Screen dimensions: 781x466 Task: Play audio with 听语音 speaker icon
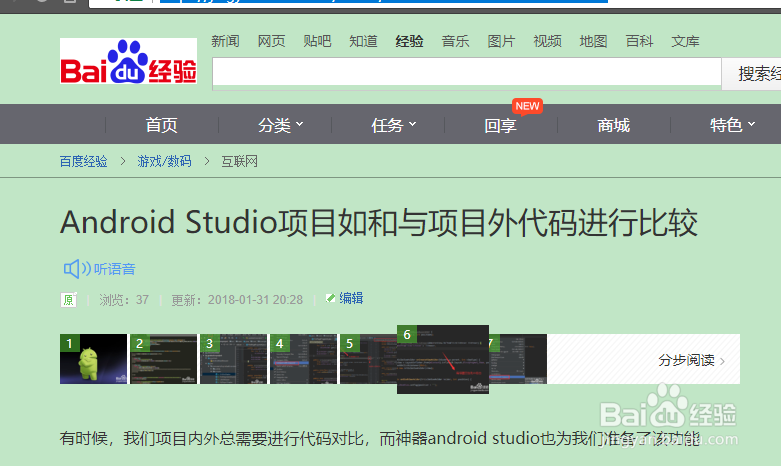100,269
